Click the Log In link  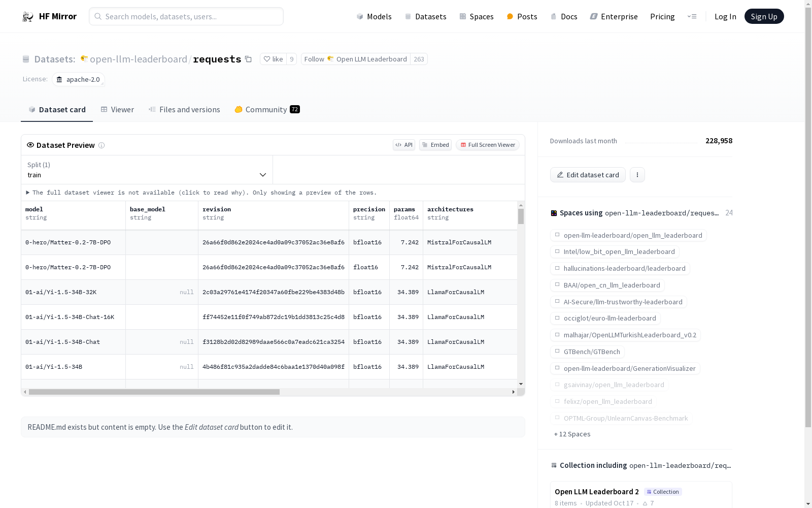(x=725, y=17)
